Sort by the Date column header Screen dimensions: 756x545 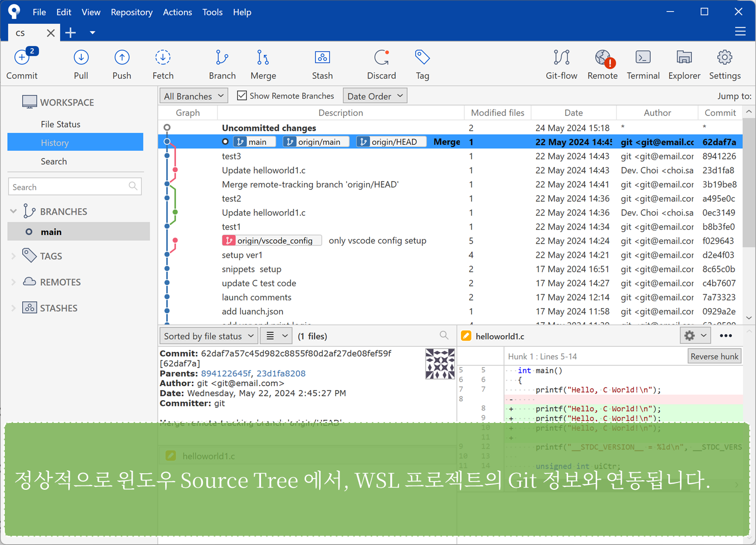tap(573, 112)
